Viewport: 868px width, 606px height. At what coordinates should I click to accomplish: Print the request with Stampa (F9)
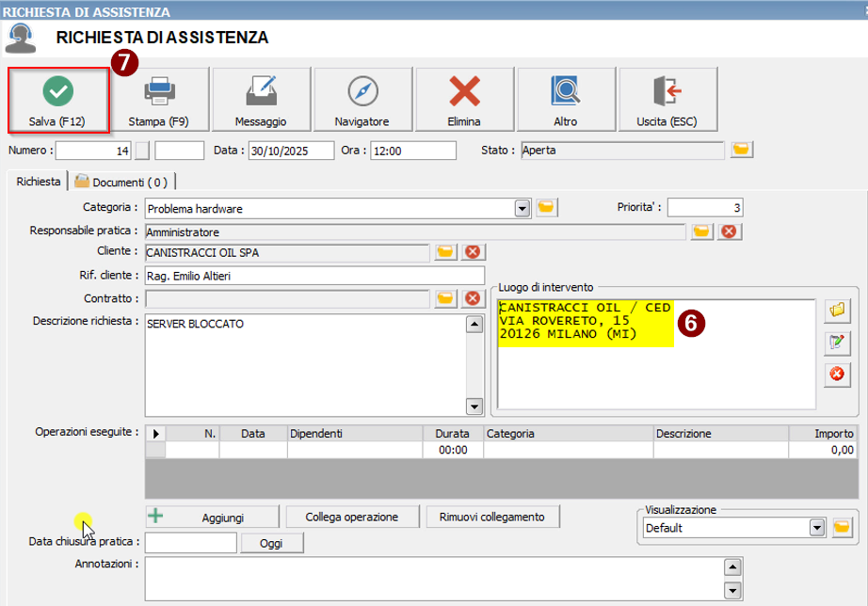(x=159, y=100)
